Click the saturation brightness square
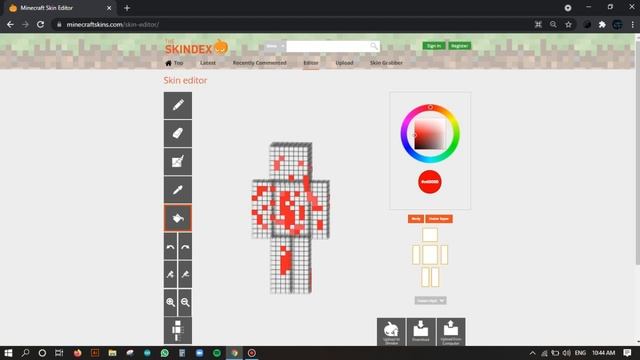 (429, 134)
